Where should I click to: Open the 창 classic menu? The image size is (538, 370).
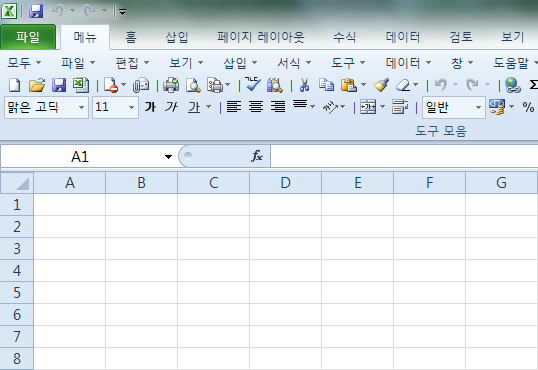[x=462, y=62]
